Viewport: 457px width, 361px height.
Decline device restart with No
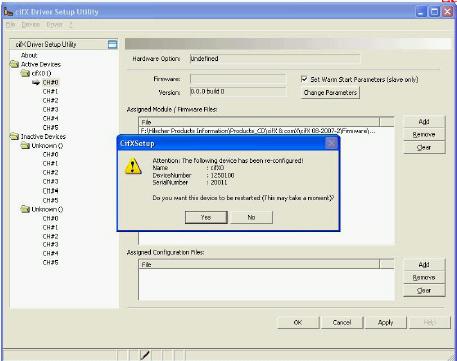pyautogui.click(x=251, y=217)
